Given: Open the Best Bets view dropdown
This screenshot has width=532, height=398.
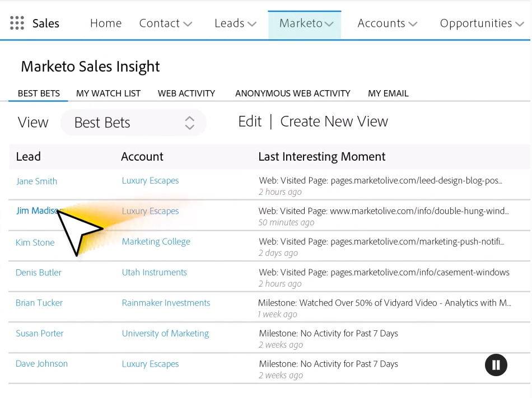Looking at the screenshot, I should (133, 123).
